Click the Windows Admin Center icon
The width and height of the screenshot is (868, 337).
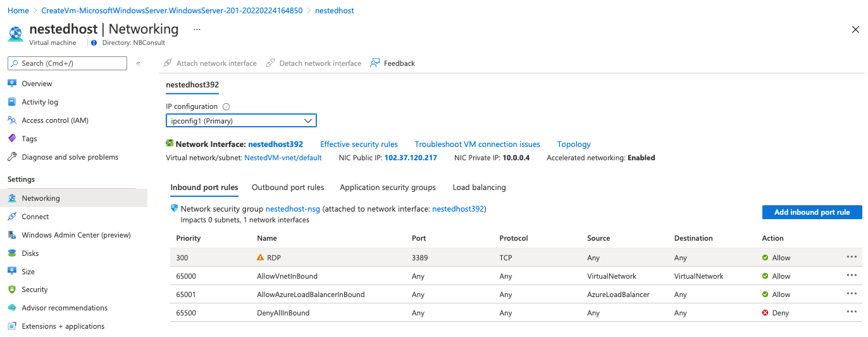click(x=12, y=235)
